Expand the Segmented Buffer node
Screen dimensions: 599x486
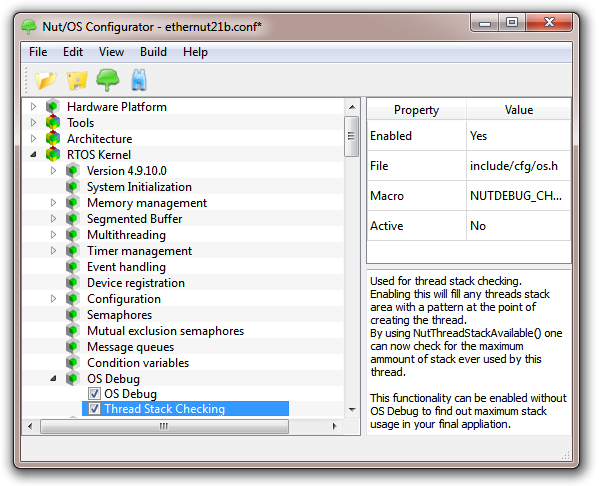(53, 219)
